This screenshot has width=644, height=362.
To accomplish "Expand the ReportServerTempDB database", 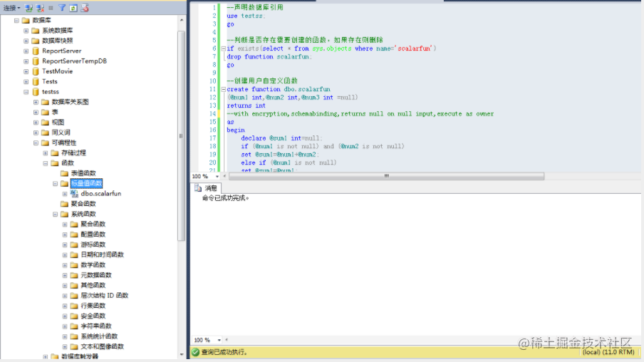I will [26, 61].
